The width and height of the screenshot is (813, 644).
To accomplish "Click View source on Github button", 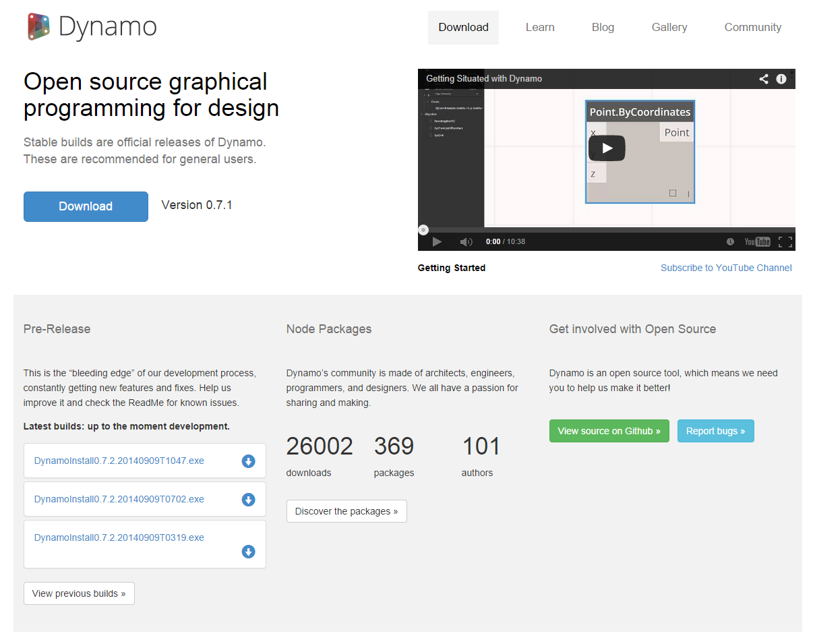I will coord(609,431).
